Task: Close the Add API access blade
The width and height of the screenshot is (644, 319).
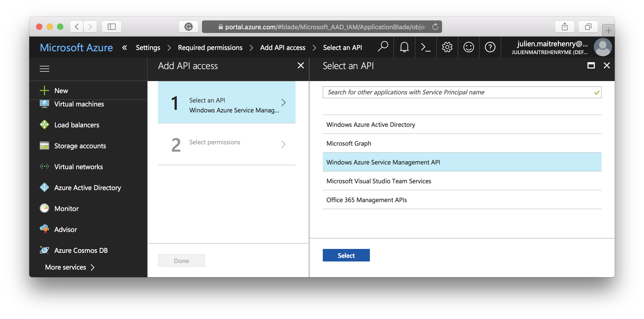Action: (x=301, y=65)
